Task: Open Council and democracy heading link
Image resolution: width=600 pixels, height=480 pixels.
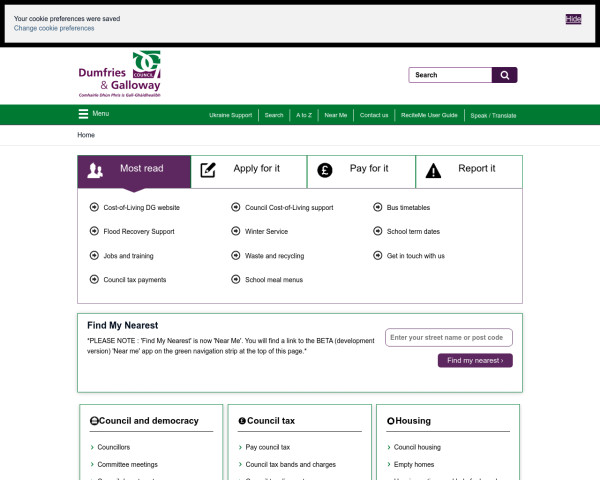Action: click(x=149, y=421)
